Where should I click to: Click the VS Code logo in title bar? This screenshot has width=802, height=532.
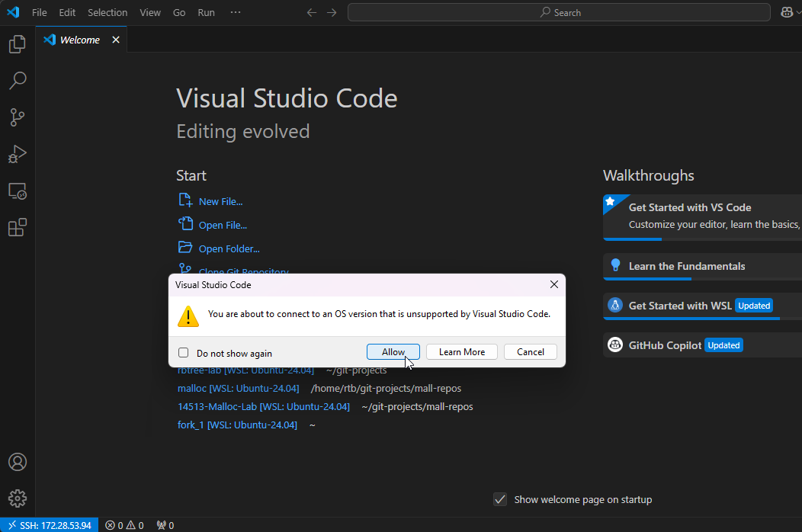[x=13, y=12]
